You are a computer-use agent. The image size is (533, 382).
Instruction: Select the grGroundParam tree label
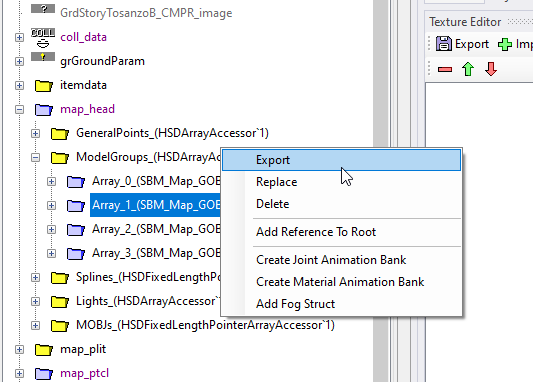click(x=102, y=61)
